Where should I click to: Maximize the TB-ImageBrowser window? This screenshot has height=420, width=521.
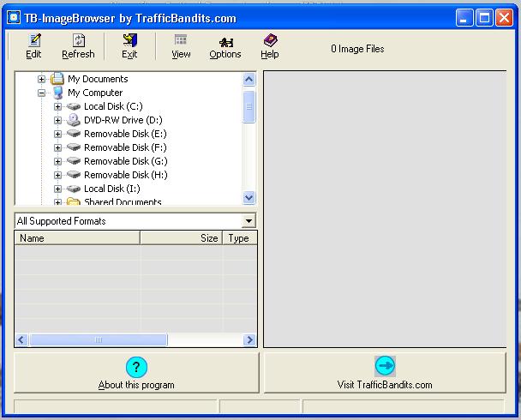(484, 17)
